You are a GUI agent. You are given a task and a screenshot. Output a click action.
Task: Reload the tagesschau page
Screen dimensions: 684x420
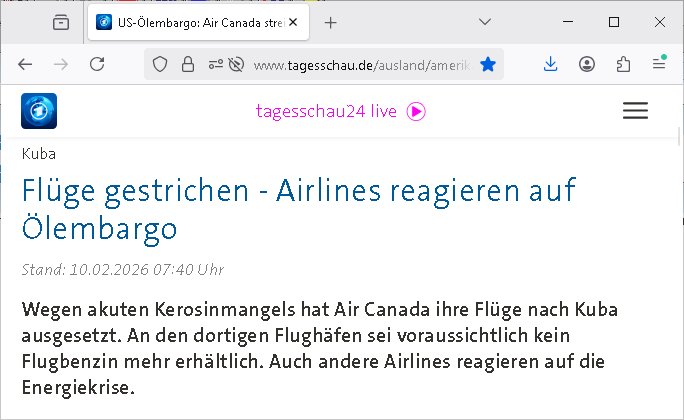pos(97,64)
